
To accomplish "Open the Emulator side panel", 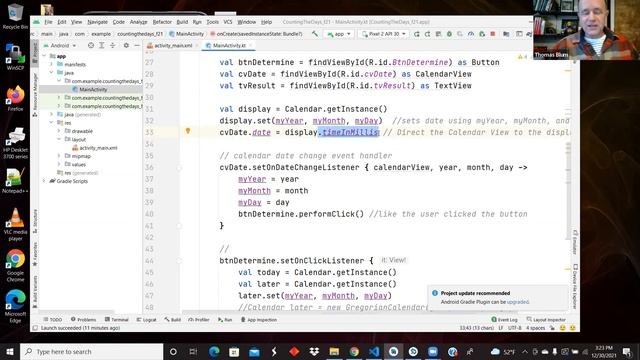I will point(575,242).
